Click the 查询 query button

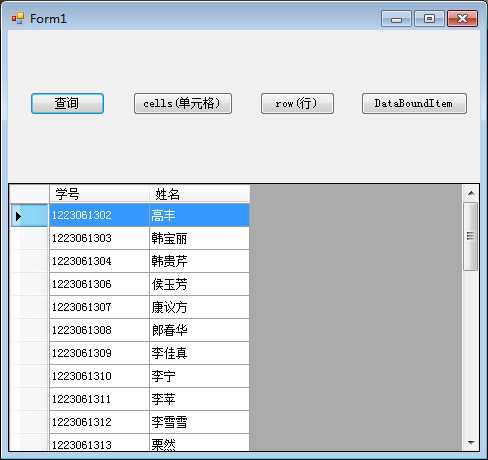[x=67, y=103]
